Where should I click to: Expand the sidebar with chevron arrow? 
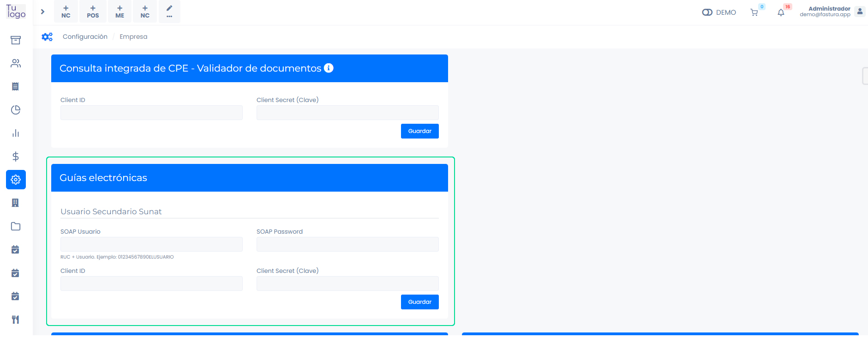point(42,12)
